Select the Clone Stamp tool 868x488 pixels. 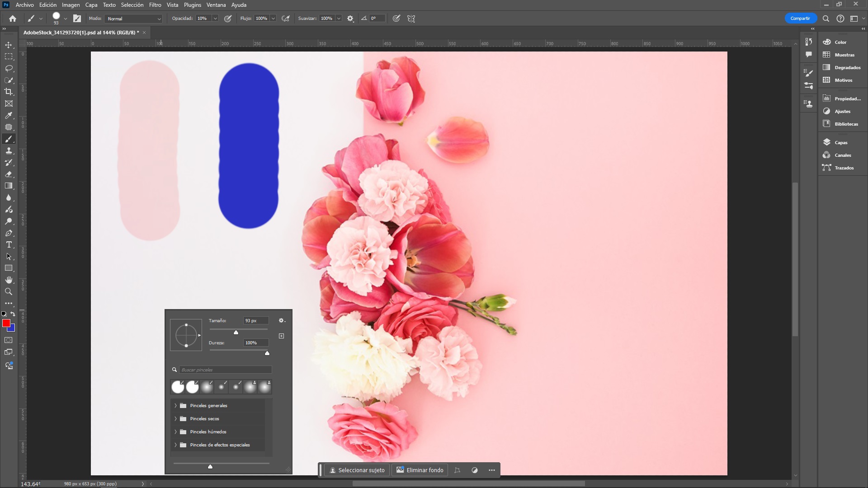coord(9,151)
